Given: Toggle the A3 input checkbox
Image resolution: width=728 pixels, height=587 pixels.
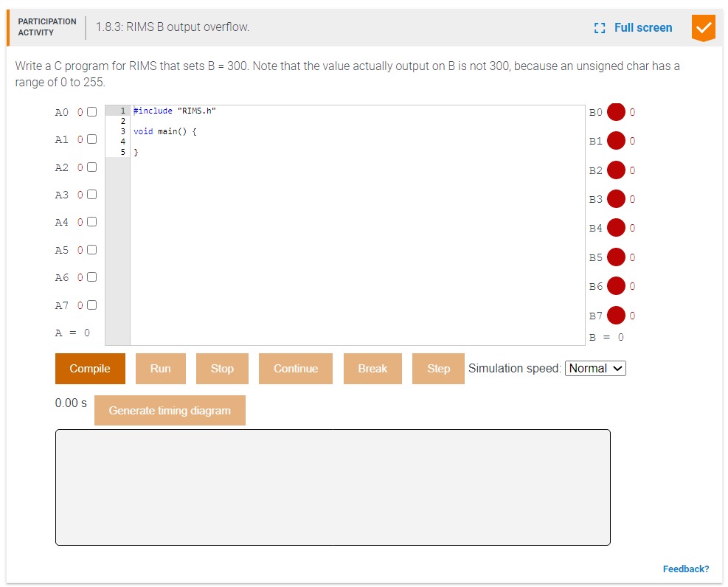Looking at the screenshot, I should point(90,193).
